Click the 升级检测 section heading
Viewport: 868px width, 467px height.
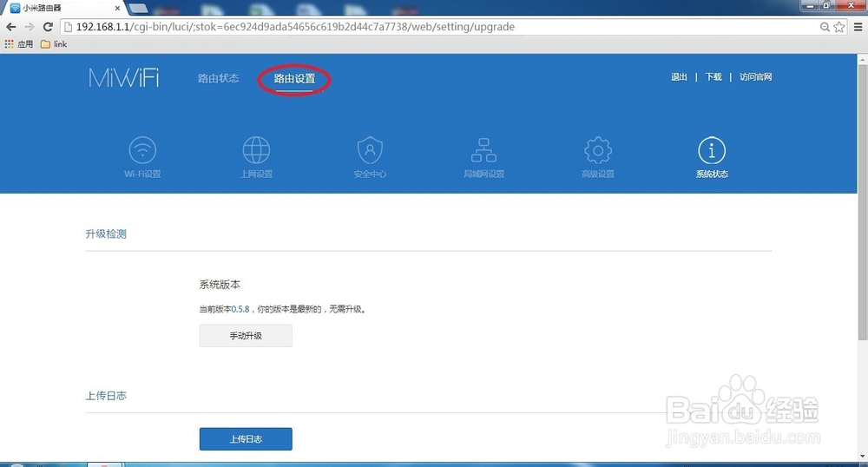tap(106, 234)
